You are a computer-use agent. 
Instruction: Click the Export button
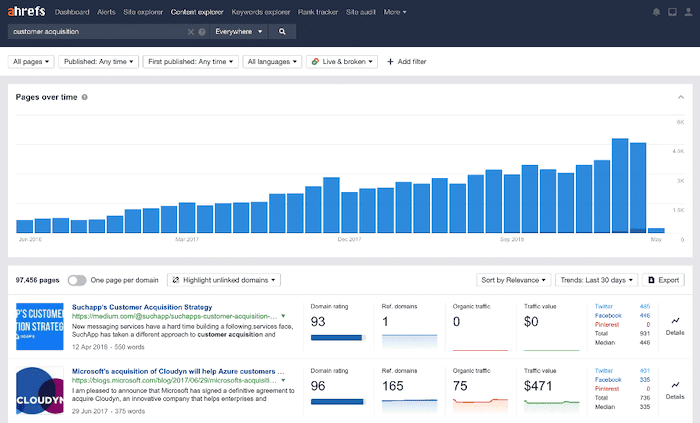click(664, 280)
